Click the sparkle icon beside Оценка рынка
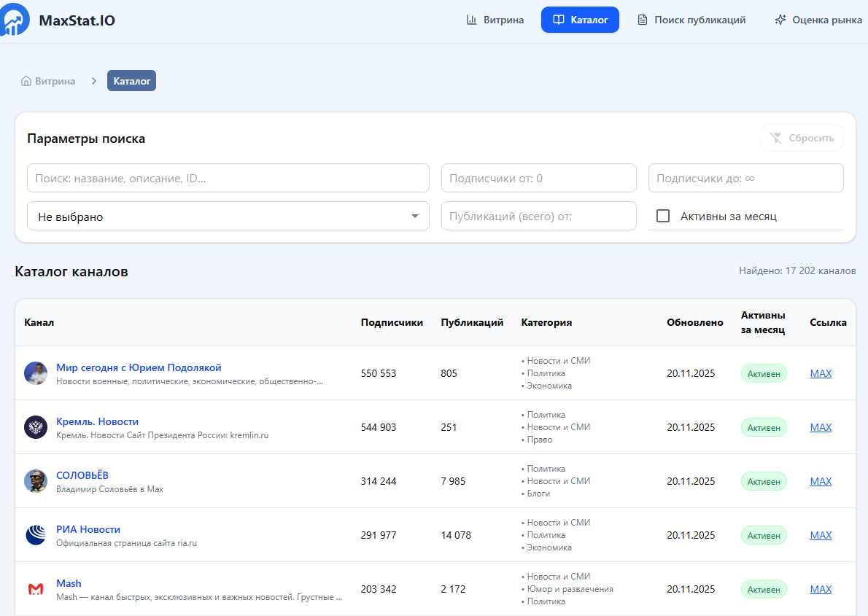Viewport: 868px width, 616px height. pos(780,20)
